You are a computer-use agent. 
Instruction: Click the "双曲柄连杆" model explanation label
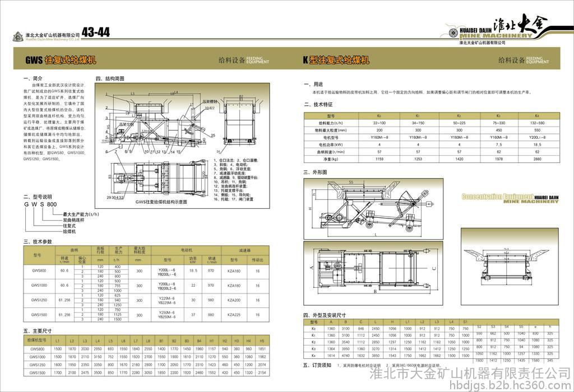[x=73, y=220]
